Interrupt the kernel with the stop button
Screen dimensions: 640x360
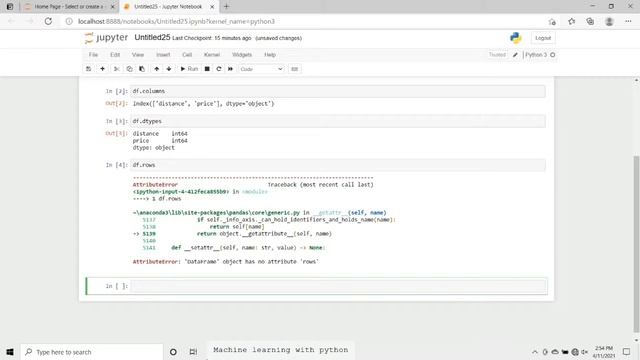(207, 69)
